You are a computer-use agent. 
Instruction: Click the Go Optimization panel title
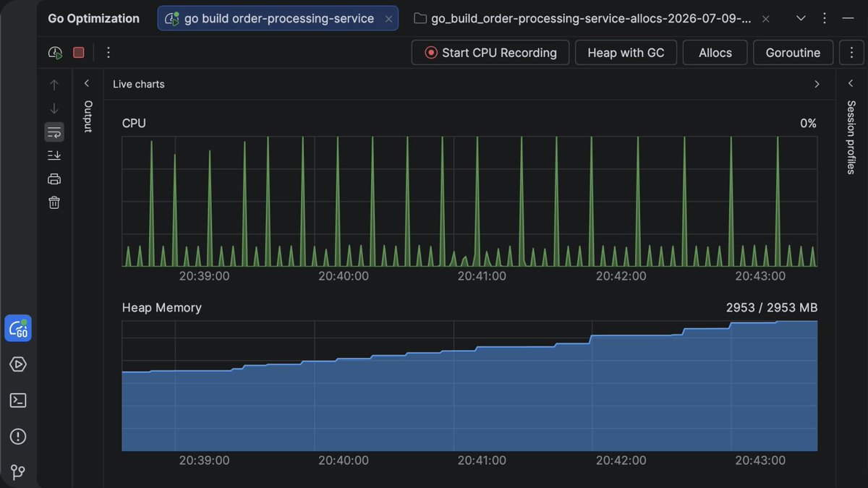[x=94, y=19]
